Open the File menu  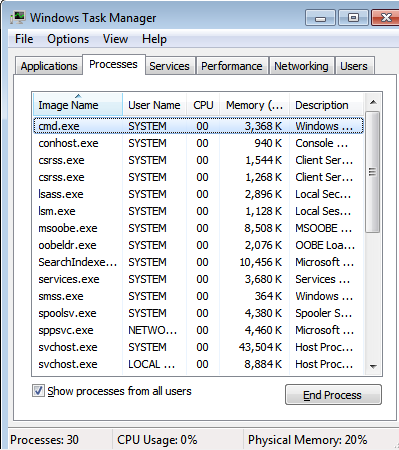pyautogui.click(x=24, y=39)
